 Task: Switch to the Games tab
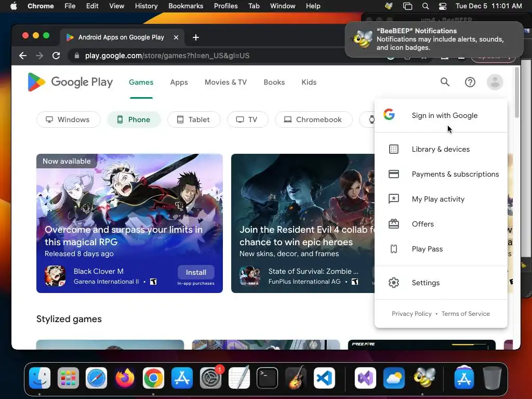click(141, 82)
